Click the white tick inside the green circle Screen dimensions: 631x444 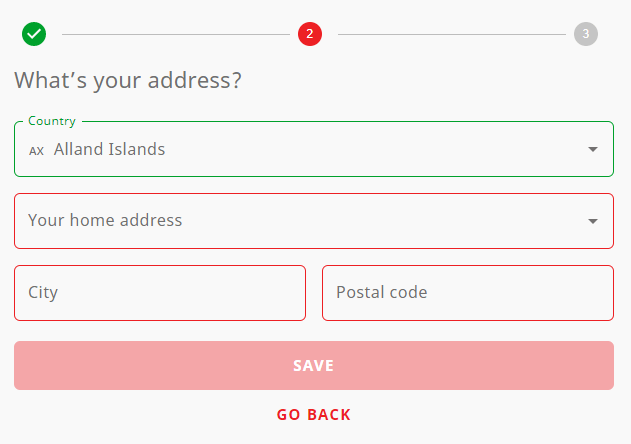[x=34, y=34]
